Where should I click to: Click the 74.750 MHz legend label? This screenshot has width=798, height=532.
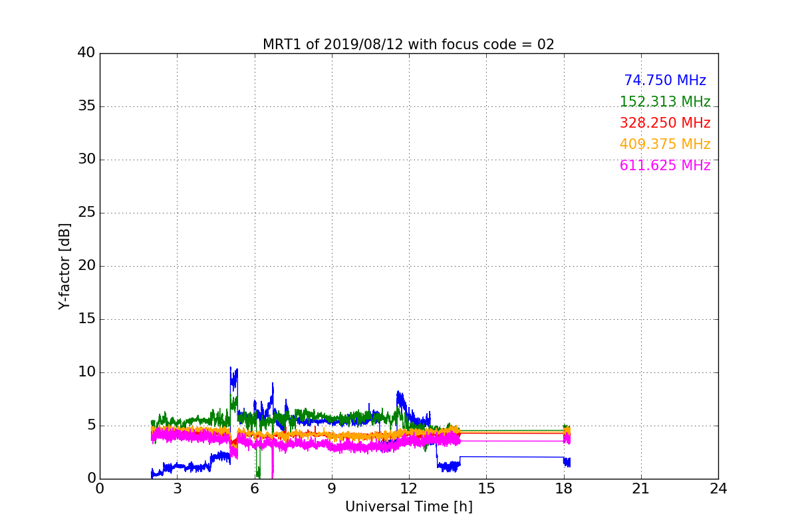click(x=665, y=80)
